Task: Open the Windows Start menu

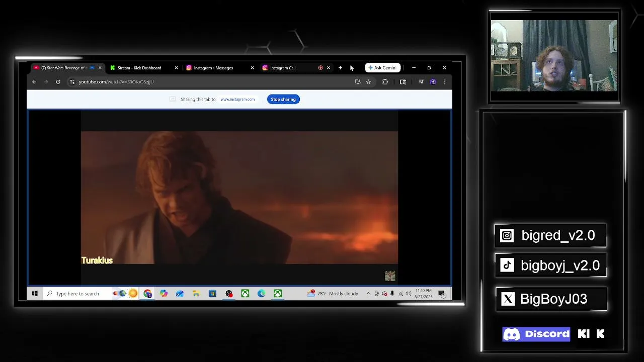Action: 35,294
